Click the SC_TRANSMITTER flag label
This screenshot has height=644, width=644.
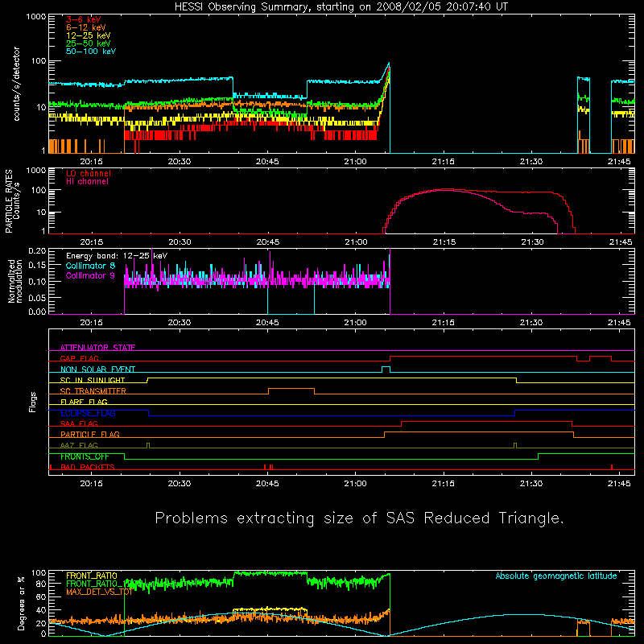(x=93, y=391)
